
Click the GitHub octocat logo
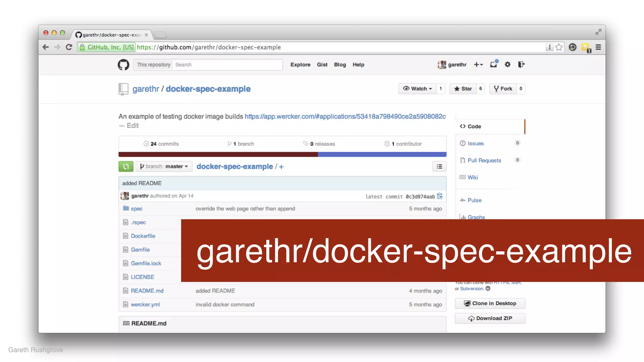(123, 65)
